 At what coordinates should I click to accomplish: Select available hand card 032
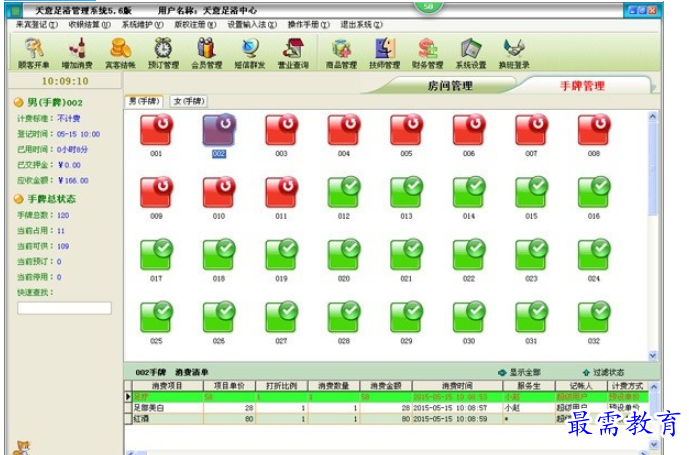click(x=594, y=322)
